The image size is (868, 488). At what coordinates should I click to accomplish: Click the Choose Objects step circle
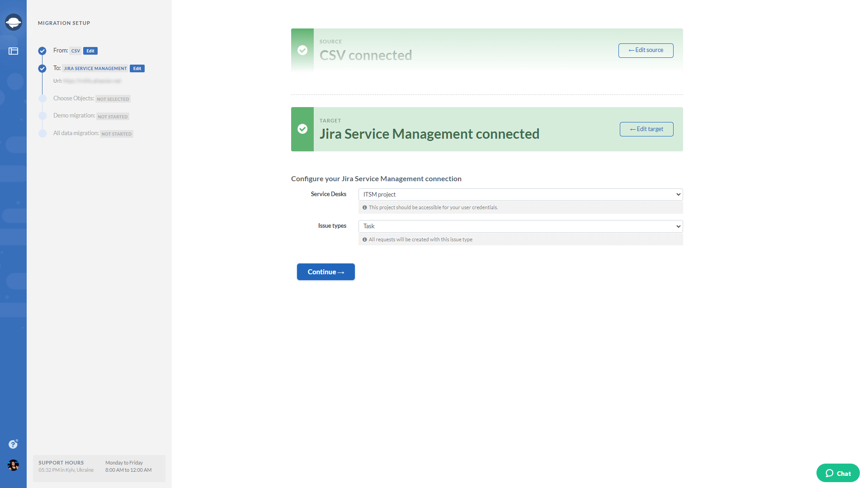(42, 99)
